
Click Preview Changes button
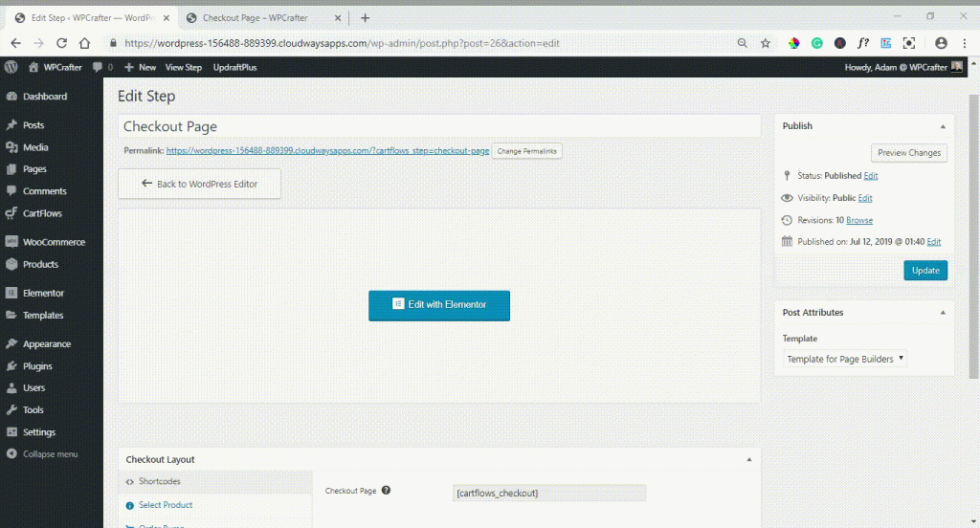click(x=909, y=152)
